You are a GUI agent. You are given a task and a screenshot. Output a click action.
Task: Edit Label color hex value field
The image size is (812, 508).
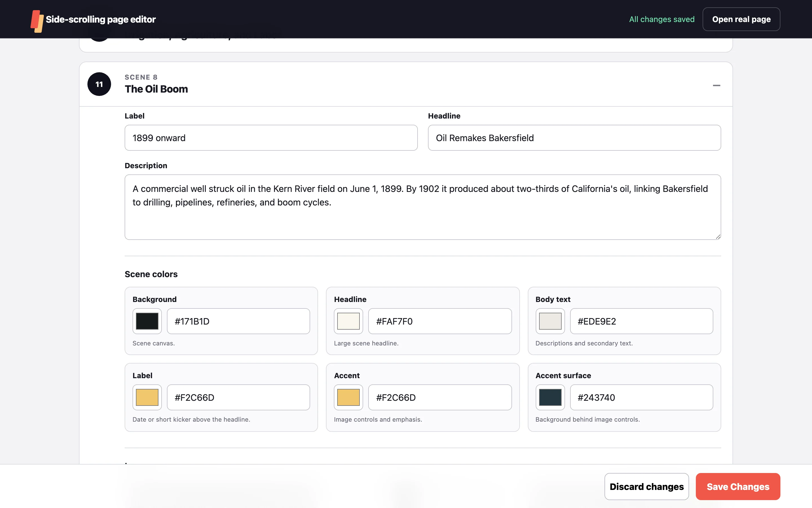coord(239,397)
